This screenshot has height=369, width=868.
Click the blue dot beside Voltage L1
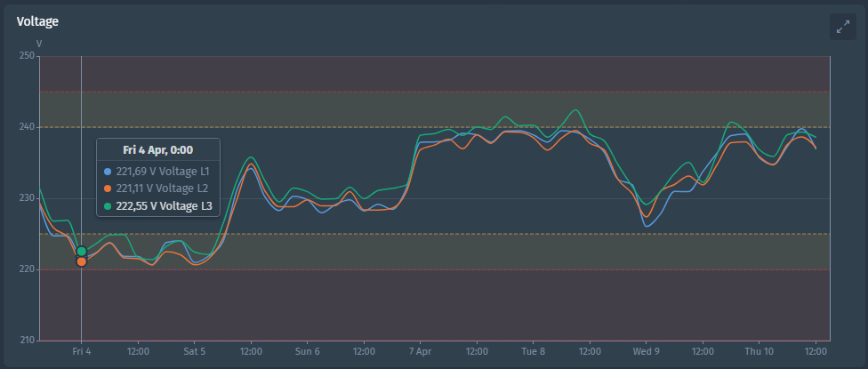[108, 172]
